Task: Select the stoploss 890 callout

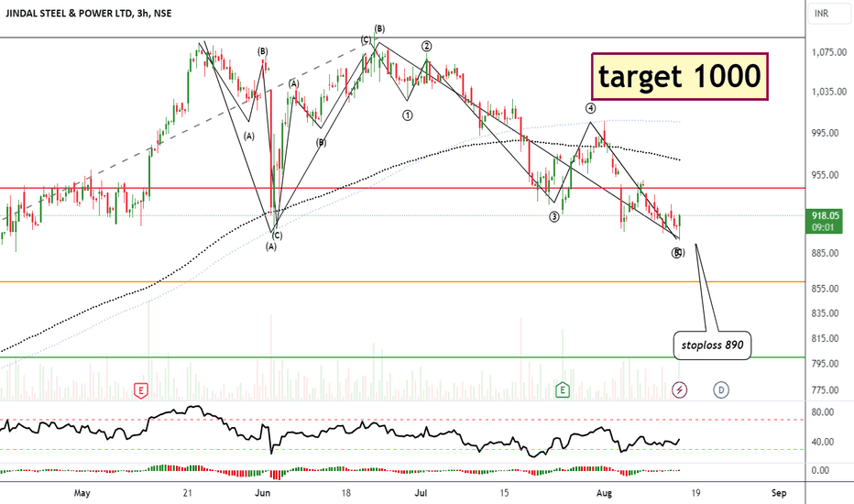Action: (712, 345)
